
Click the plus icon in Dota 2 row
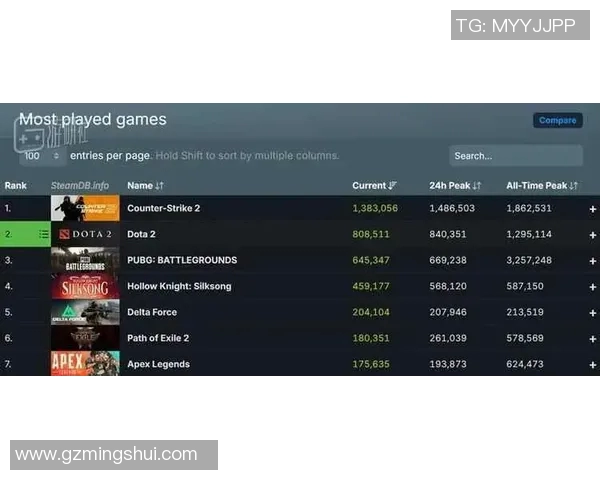pyautogui.click(x=592, y=235)
